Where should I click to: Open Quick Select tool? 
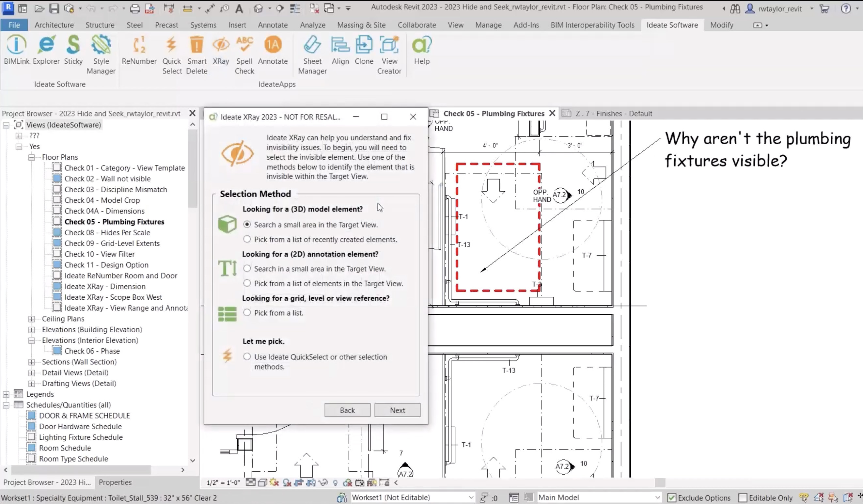(172, 55)
